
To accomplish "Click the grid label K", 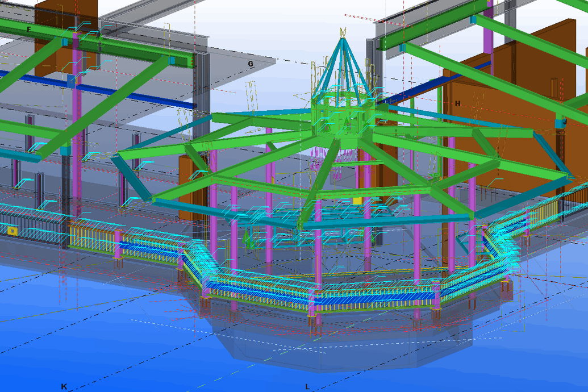I will pos(64,387).
